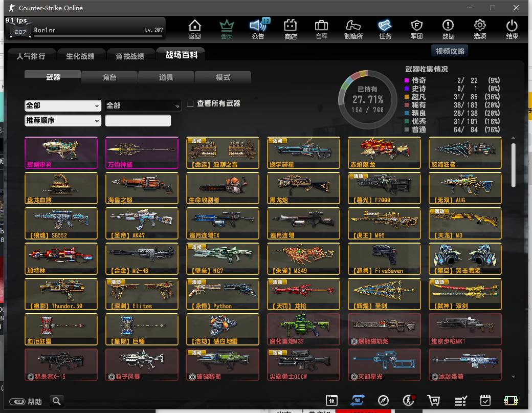Open the compass icon in bottom bar
This screenshot has width=532, height=413.
pyautogui.click(x=383, y=400)
